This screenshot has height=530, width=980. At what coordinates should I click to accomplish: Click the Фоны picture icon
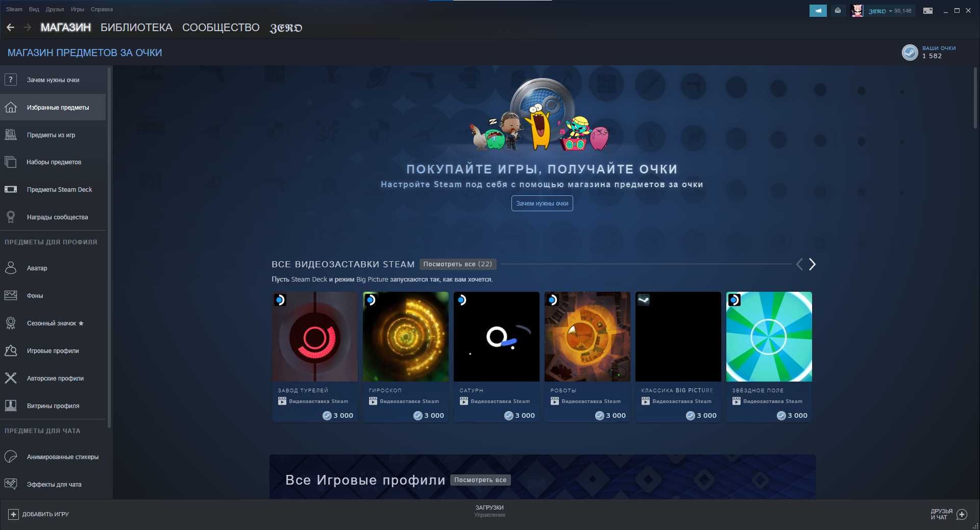click(x=11, y=295)
